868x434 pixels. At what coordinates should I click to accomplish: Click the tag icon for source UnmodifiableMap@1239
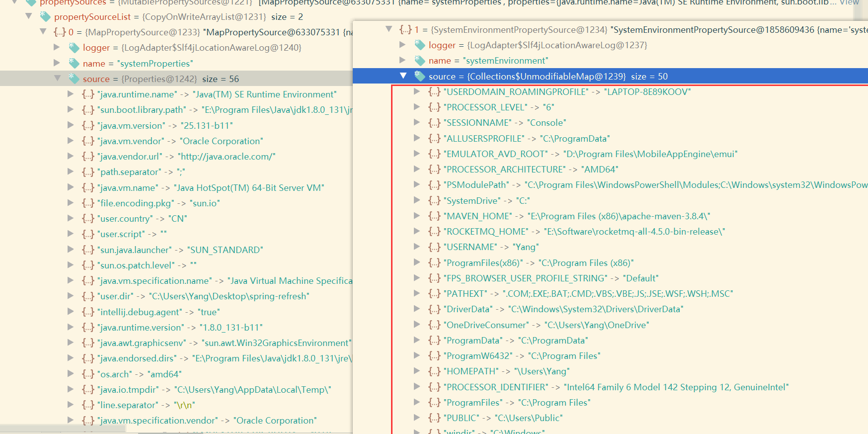click(420, 76)
